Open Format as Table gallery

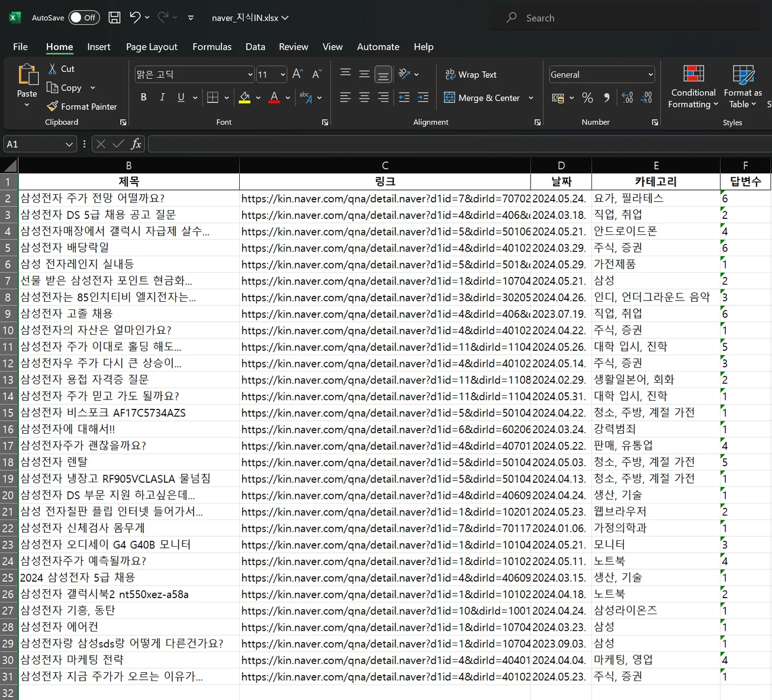742,87
